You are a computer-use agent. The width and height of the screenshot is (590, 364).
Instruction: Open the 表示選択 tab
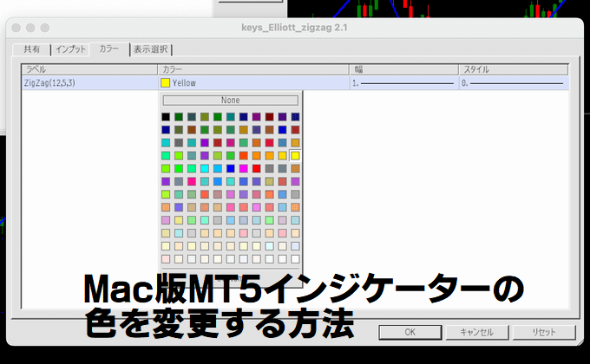pos(150,49)
